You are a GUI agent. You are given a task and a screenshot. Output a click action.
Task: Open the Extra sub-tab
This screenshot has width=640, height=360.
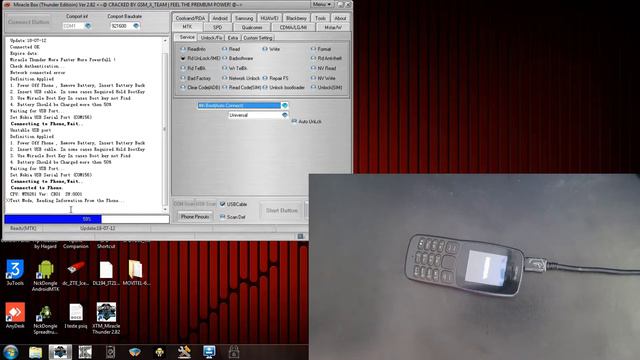[x=233, y=38]
